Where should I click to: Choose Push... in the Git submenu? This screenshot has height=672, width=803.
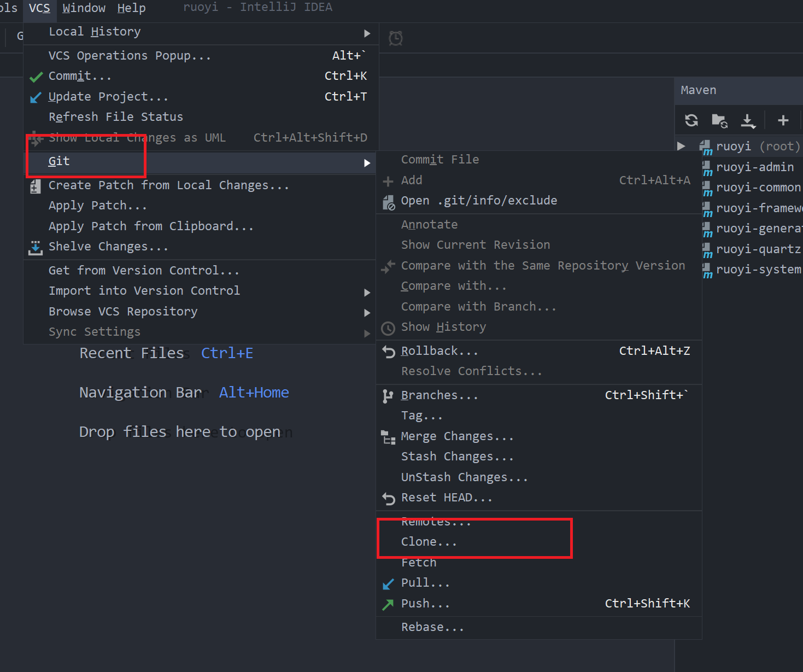click(539, 604)
